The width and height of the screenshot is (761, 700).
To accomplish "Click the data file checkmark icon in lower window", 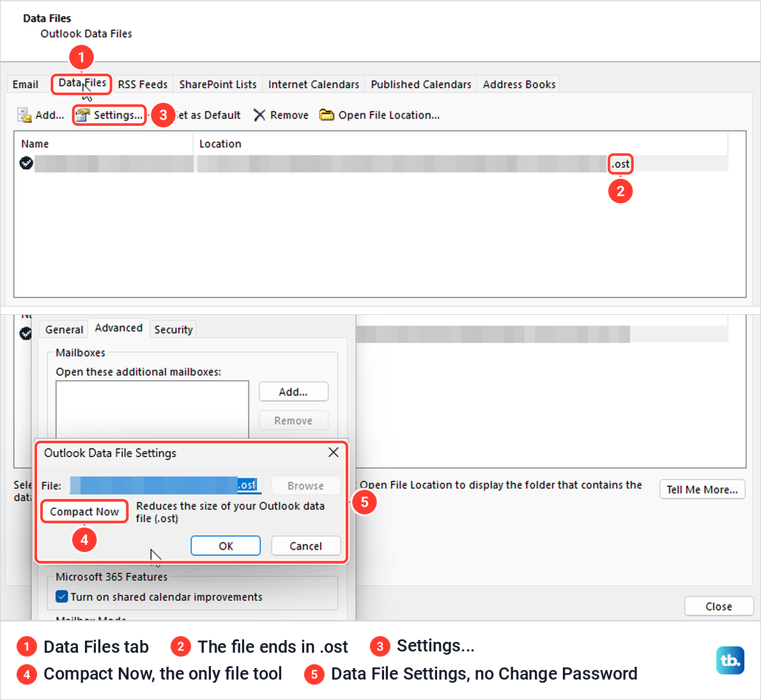I will (26, 333).
